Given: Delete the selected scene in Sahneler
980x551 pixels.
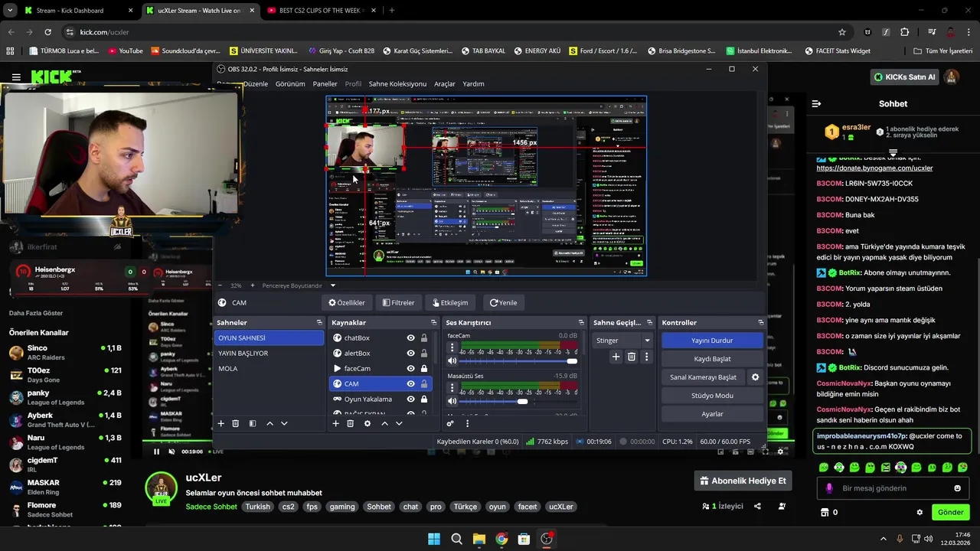Looking at the screenshot, I should [x=236, y=423].
